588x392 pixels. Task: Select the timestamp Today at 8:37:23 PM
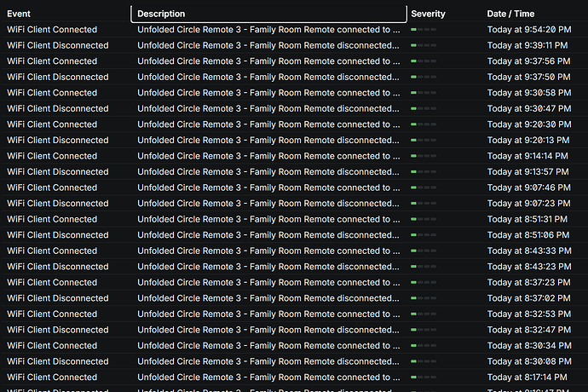(528, 282)
